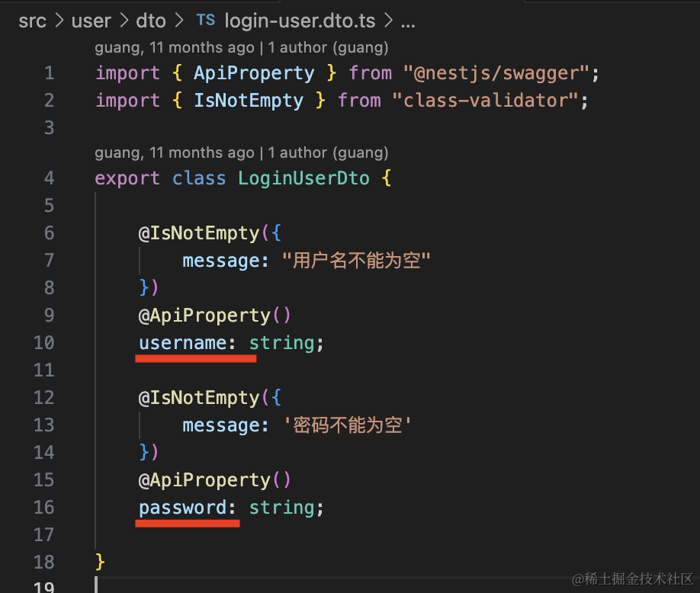This screenshot has width=700, height=593.
Task: Click 'IsNotEmpty' in the second import
Action: point(249,101)
